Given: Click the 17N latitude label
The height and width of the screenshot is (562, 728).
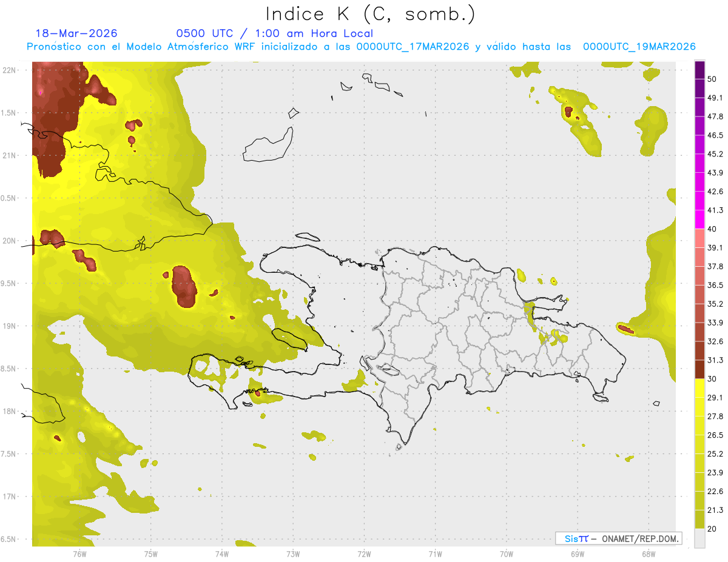Looking at the screenshot, I should pos(9,497).
